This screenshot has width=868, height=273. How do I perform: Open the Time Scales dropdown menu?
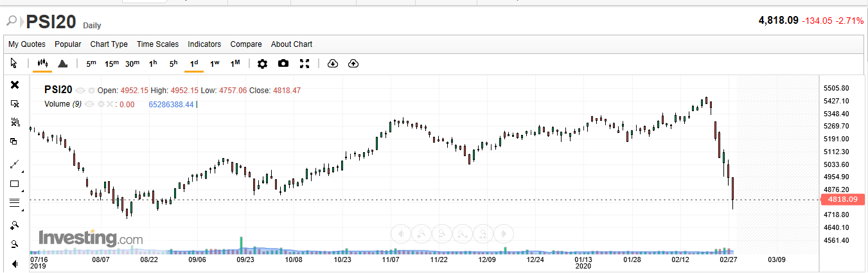coord(157,44)
